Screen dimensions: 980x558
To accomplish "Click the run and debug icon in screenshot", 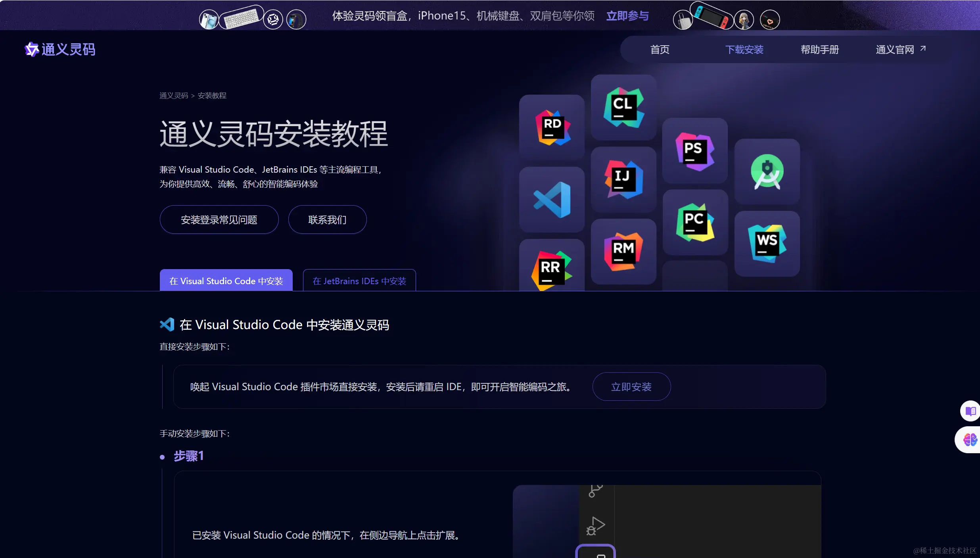I will (x=595, y=526).
